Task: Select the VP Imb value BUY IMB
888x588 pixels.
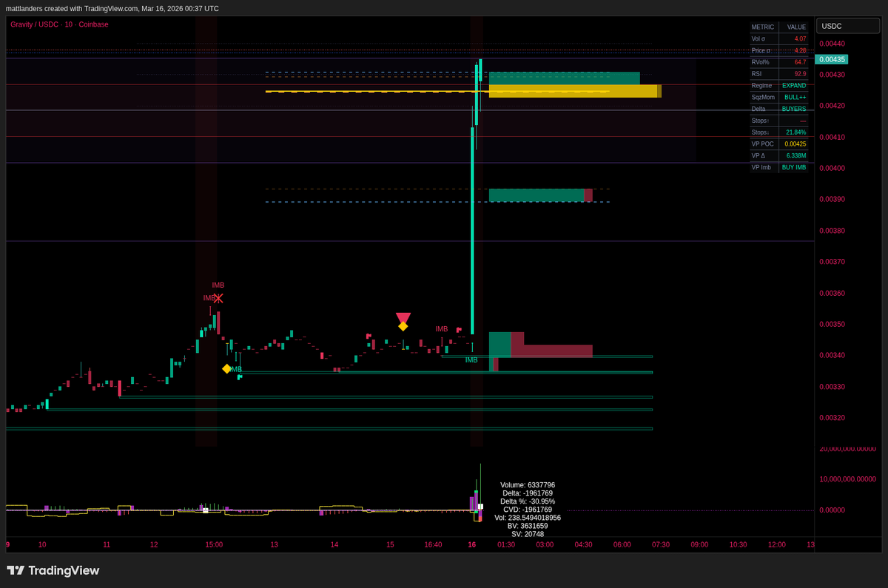Action: (794, 168)
